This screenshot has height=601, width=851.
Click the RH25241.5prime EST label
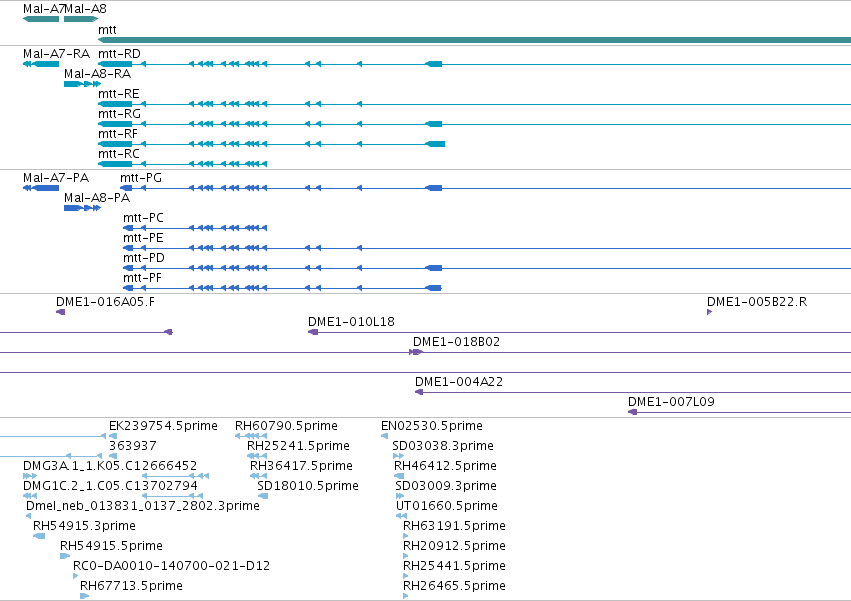[299, 447]
